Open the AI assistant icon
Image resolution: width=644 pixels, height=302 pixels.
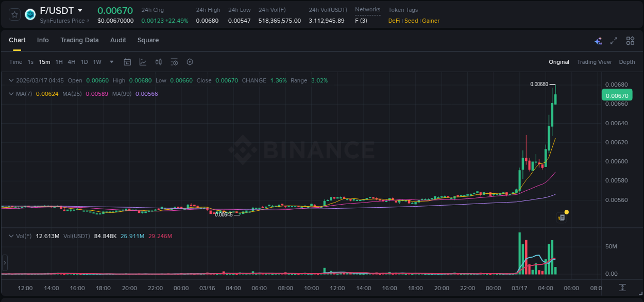[x=598, y=40]
